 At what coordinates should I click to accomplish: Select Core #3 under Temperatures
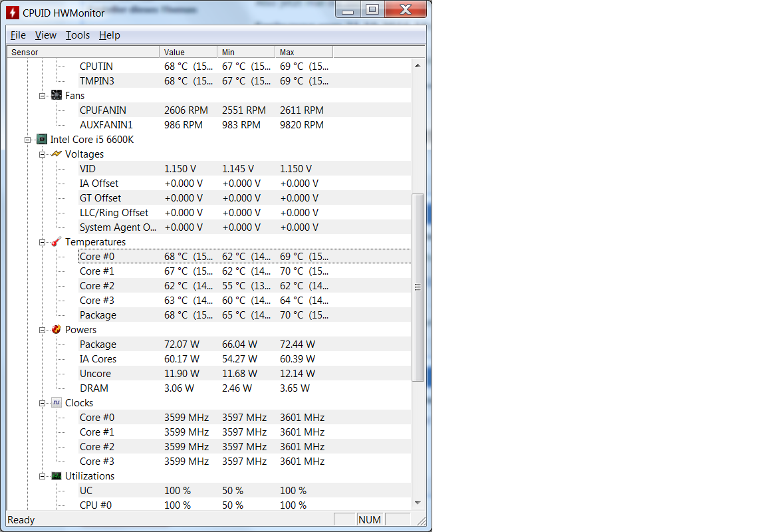tap(244, 301)
